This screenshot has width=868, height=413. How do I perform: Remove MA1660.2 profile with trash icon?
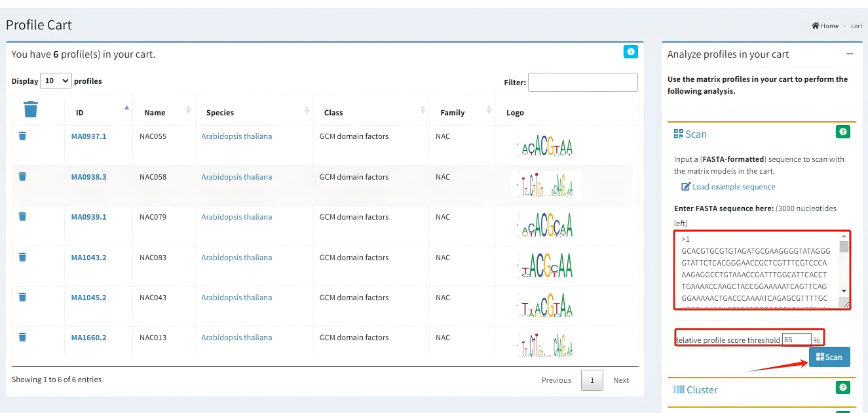pyautogui.click(x=22, y=337)
